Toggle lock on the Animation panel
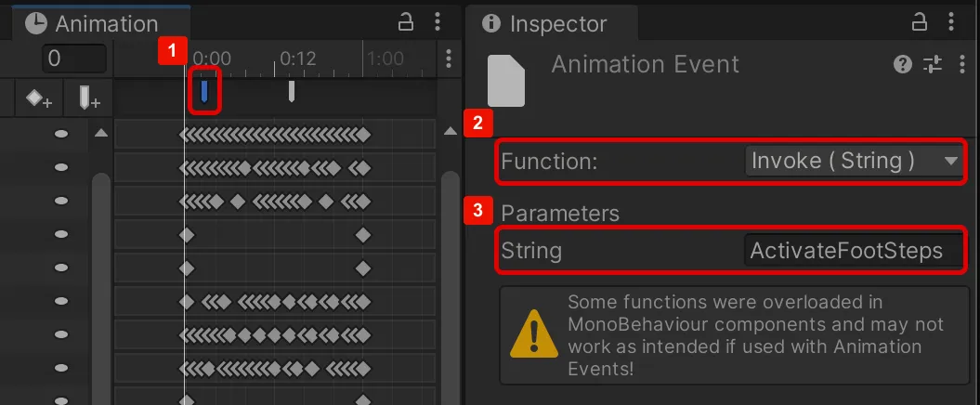The width and height of the screenshot is (980, 405). coord(406,21)
